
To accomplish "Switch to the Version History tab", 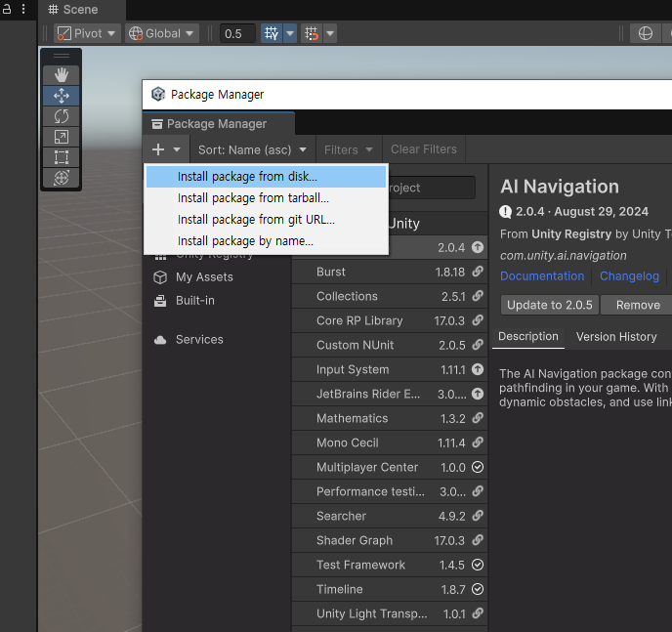I will (x=616, y=336).
